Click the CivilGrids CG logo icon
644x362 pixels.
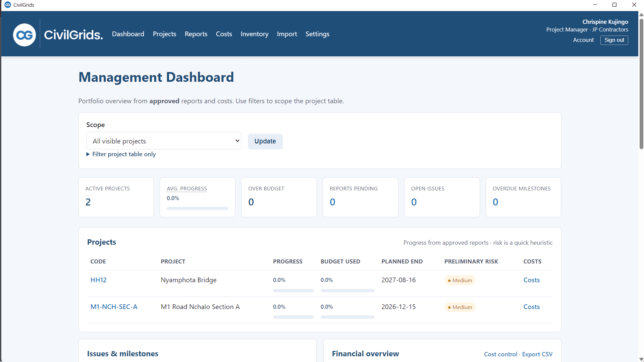pos(24,35)
